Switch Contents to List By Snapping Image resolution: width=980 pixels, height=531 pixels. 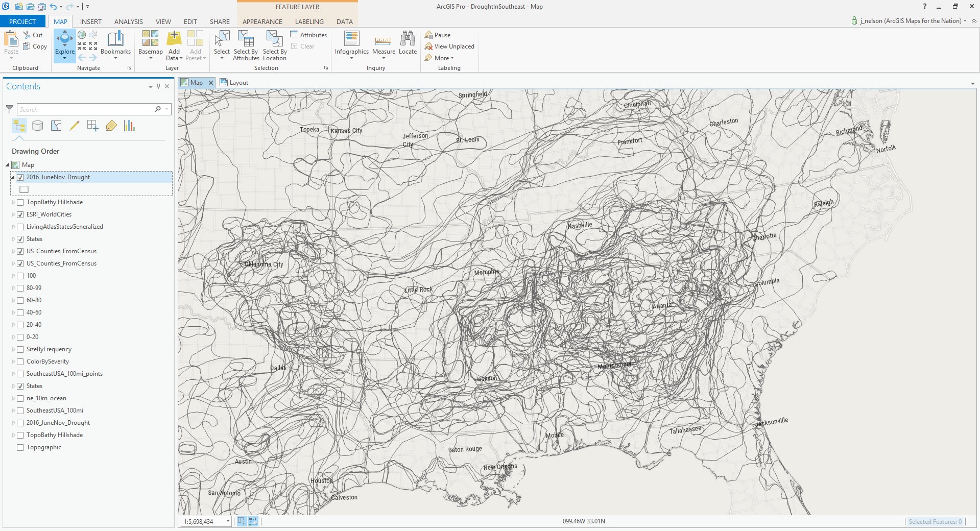(93, 126)
